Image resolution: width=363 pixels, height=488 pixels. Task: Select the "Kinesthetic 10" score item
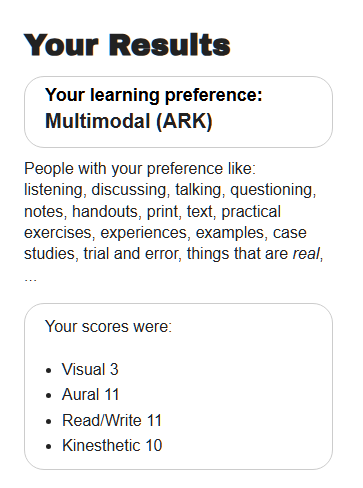click(x=112, y=445)
